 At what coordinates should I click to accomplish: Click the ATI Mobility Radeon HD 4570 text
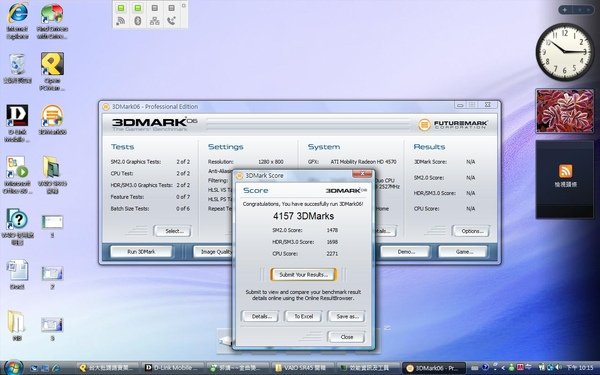click(363, 162)
